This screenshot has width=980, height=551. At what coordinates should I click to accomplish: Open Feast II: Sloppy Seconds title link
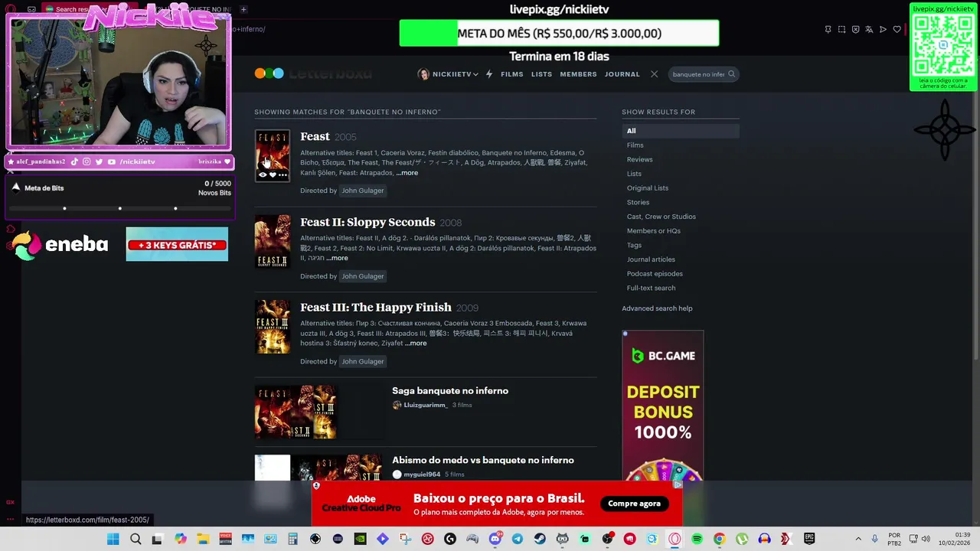point(367,222)
